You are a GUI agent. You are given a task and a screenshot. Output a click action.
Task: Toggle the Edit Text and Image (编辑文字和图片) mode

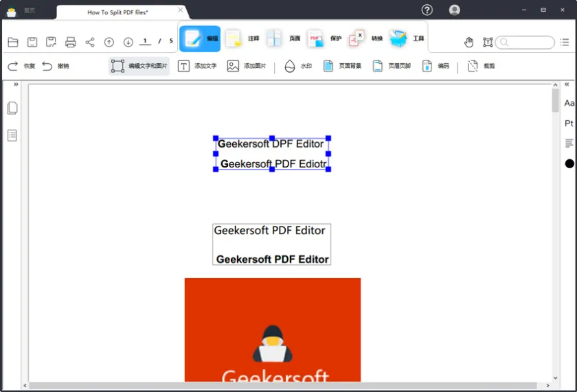point(139,67)
